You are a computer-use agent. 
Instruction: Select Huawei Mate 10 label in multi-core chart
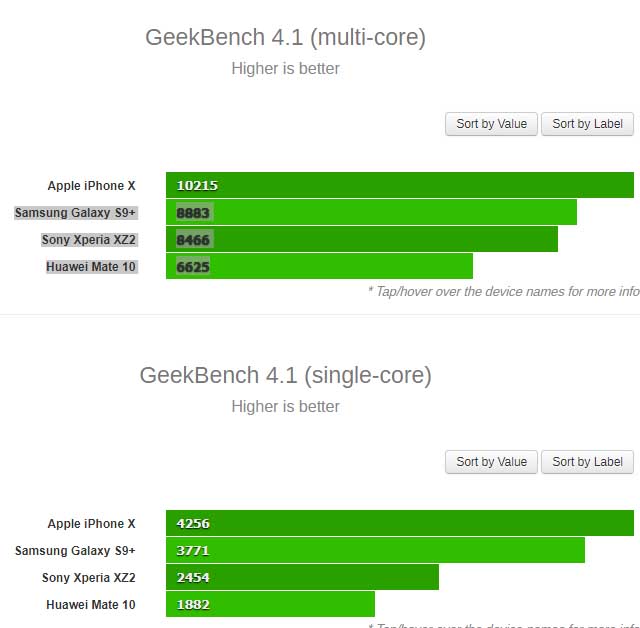91,267
